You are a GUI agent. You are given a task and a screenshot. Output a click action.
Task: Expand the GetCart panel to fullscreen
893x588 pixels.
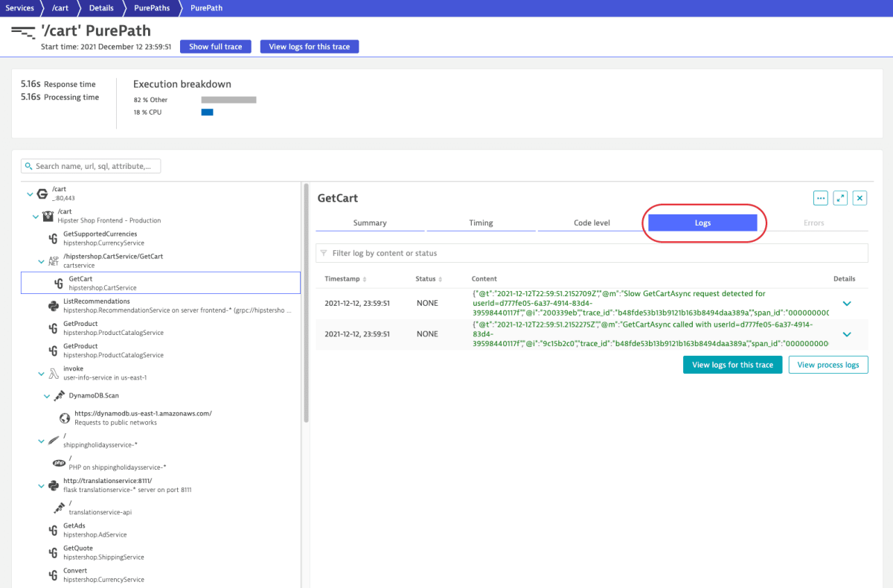(840, 197)
